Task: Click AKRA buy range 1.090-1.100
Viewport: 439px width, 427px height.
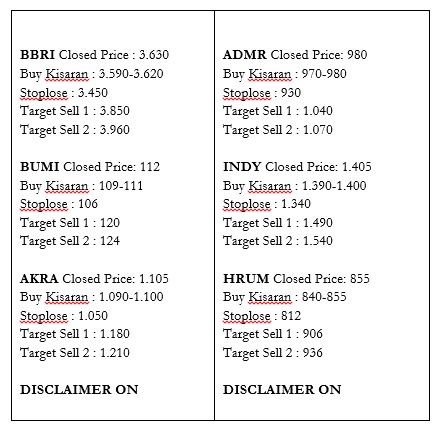Action: point(131,297)
